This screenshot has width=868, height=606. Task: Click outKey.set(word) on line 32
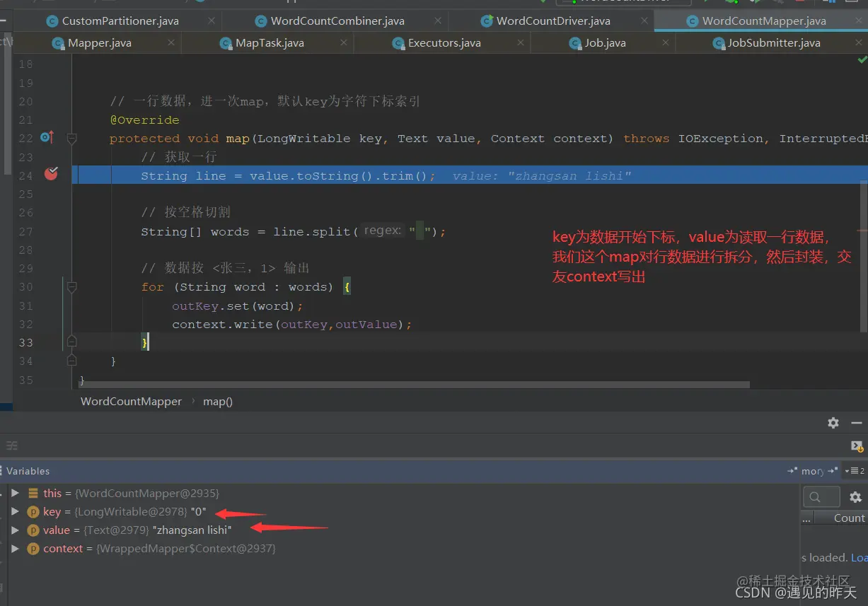(x=238, y=306)
